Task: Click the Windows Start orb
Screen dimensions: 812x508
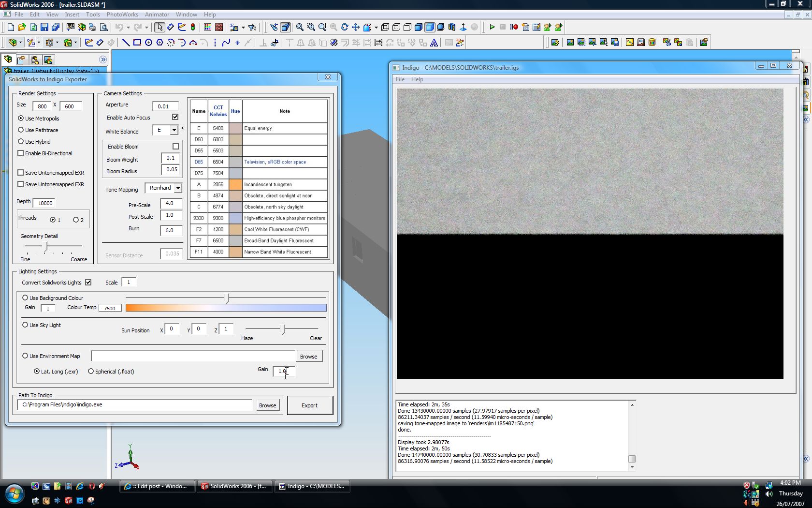Action: [x=15, y=493]
